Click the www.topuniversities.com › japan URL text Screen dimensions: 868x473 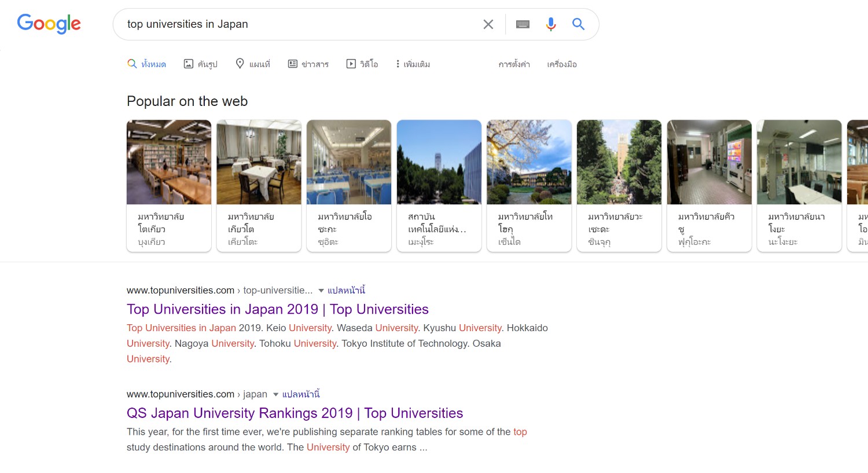197,394
